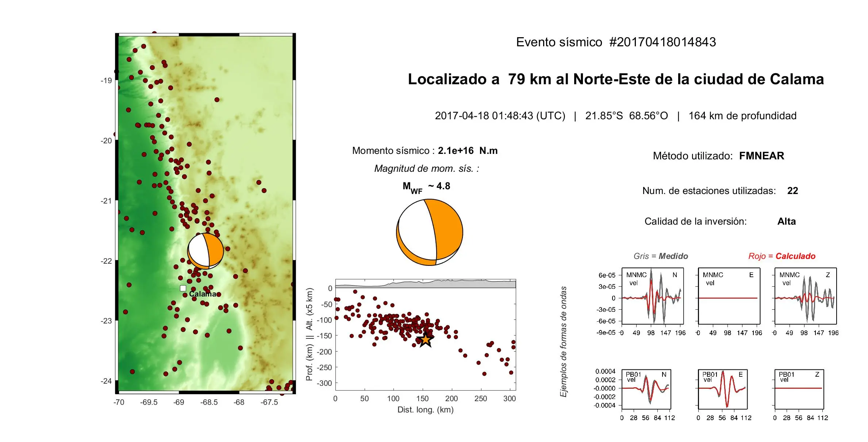Click the MNMC Z component waveform plot
Image resolution: width=868 pixels, height=442 pixels.
[x=806, y=296]
